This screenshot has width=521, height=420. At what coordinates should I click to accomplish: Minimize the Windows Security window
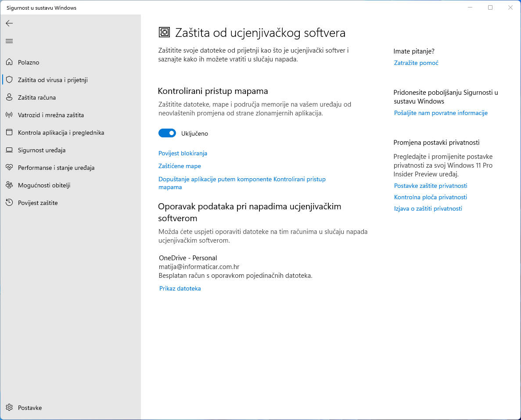click(x=470, y=7)
